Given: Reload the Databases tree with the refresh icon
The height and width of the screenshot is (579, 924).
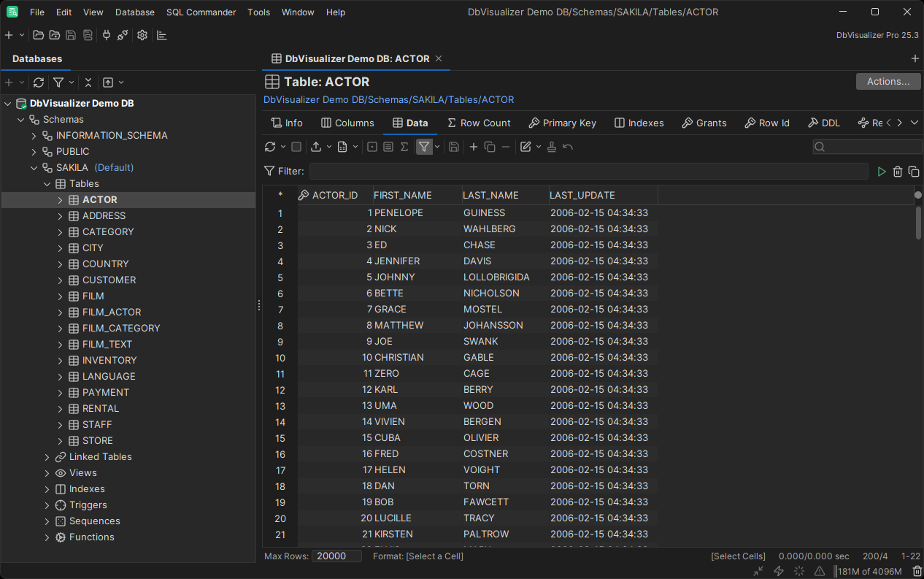Looking at the screenshot, I should tap(39, 83).
